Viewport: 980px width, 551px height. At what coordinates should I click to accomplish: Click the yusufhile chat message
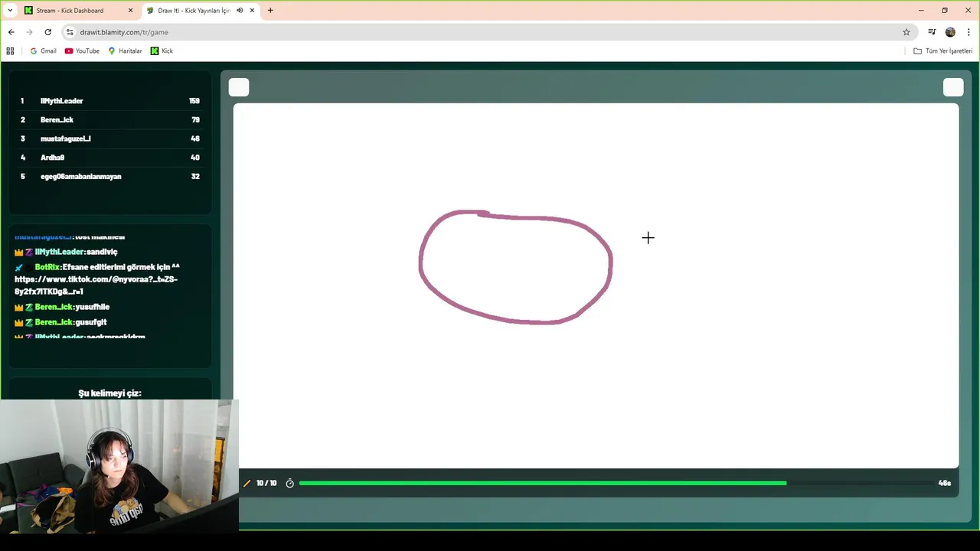pyautogui.click(x=92, y=307)
